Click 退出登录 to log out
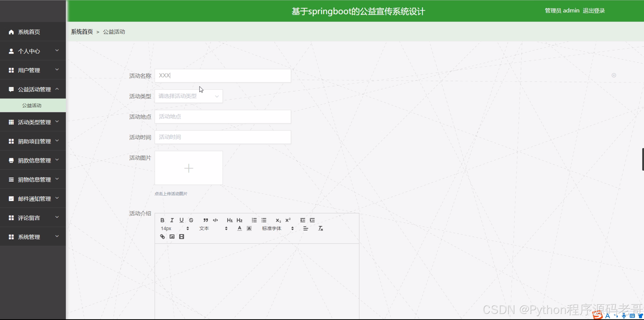The width and height of the screenshot is (644, 320). point(593,11)
